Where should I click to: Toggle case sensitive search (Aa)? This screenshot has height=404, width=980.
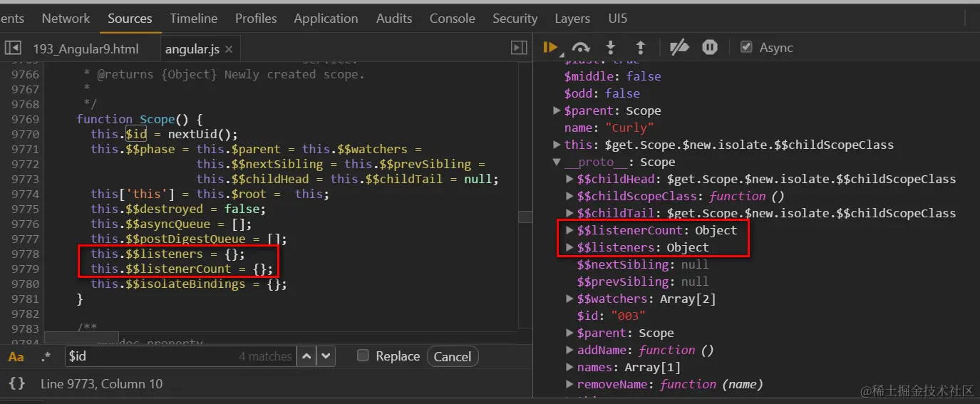click(x=16, y=356)
